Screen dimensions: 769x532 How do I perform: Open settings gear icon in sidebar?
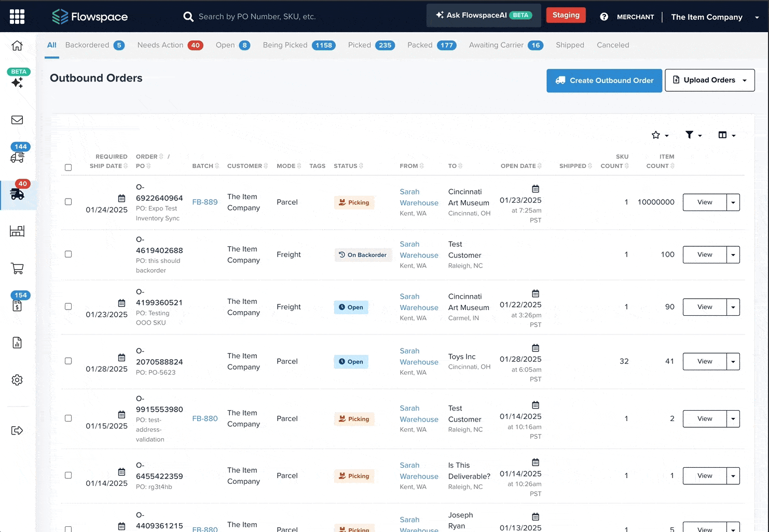pos(17,380)
